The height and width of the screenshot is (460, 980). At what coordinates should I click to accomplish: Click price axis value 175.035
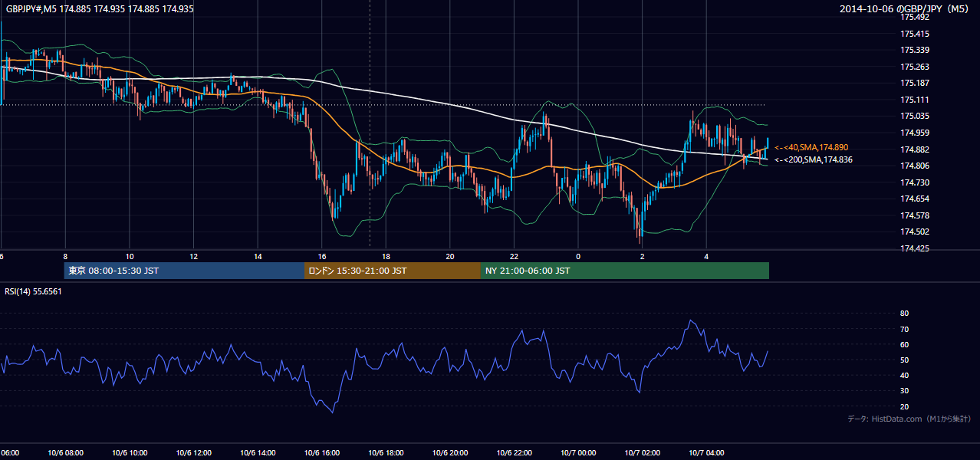(x=915, y=116)
